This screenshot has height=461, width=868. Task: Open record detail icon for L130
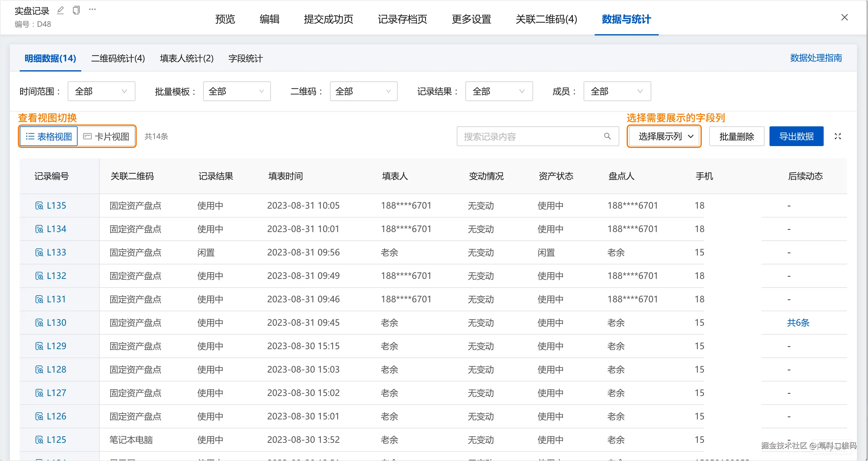39,323
